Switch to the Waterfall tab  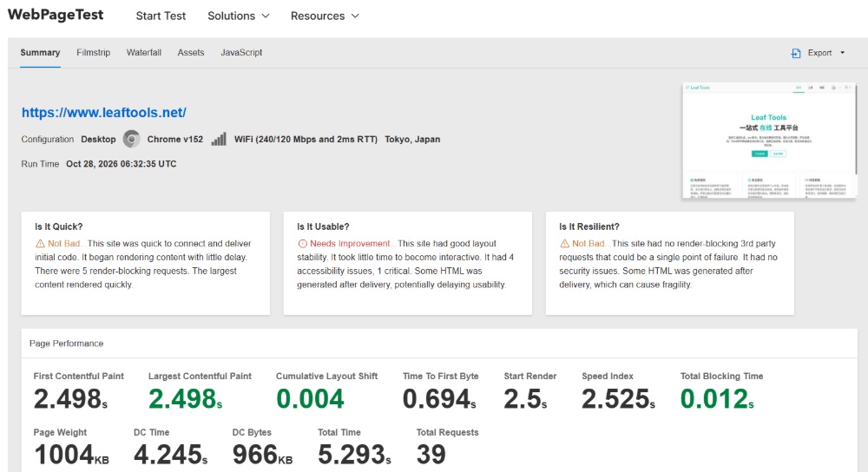pos(144,53)
